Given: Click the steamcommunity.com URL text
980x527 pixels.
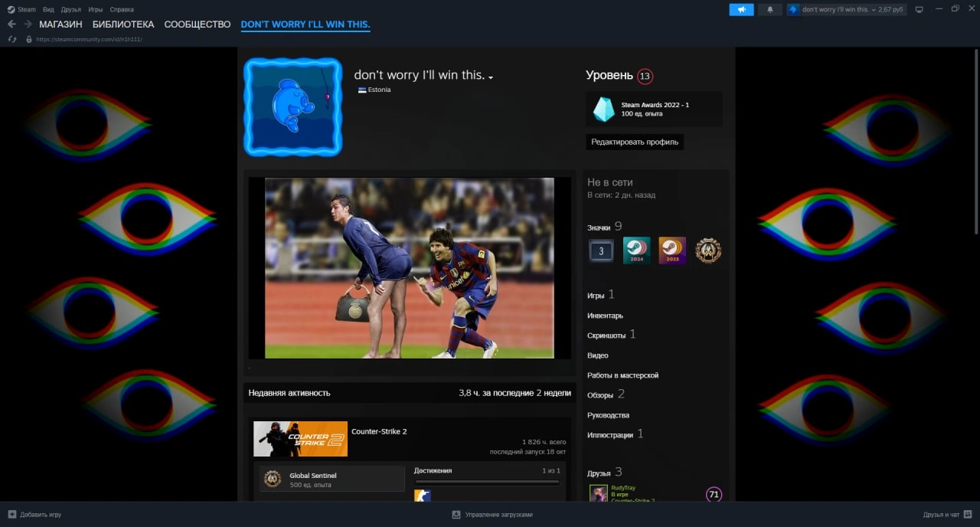Looking at the screenshot, I should coord(89,39).
